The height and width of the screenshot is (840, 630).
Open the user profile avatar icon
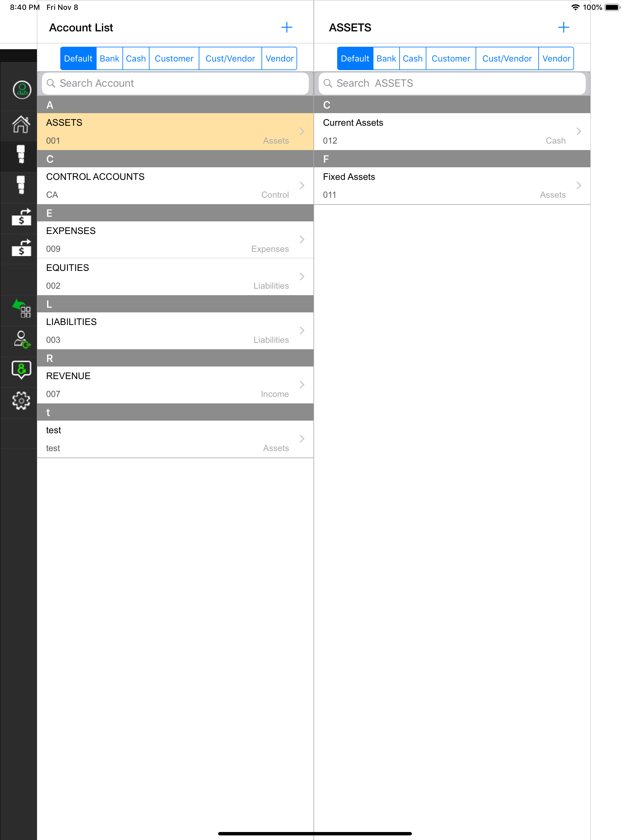[x=22, y=90]
